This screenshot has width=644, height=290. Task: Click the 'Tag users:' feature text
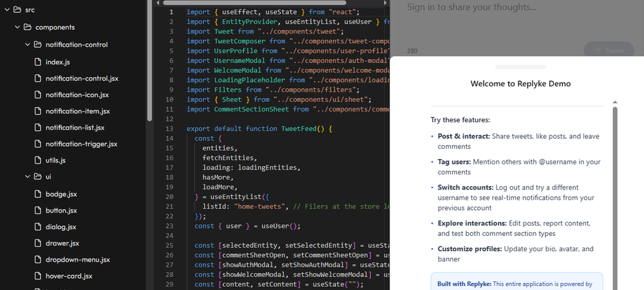pyautogui.click(x=454, y=162)
